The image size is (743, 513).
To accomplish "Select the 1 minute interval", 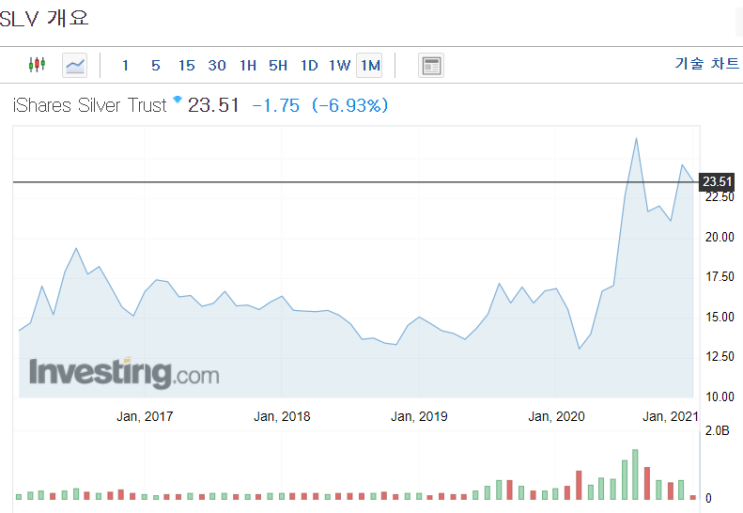I will click(125, 65).
